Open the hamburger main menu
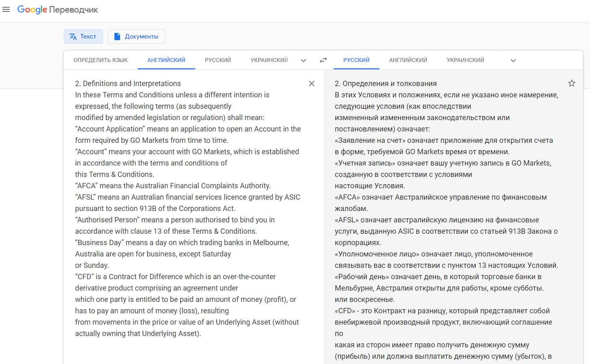 click(x=6, y=9)
